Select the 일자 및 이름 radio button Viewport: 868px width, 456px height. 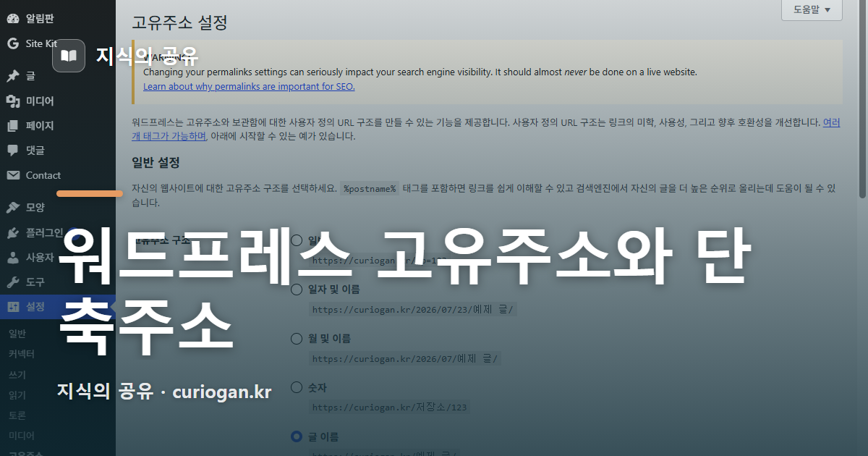click(297, 290)
